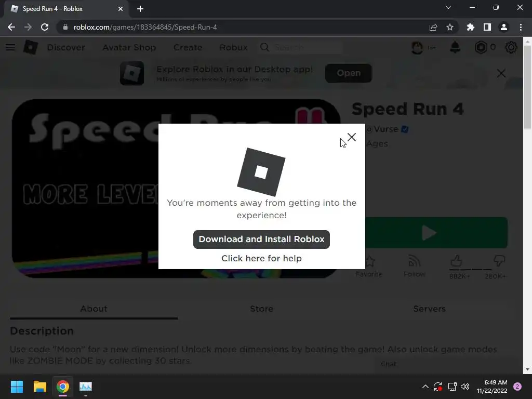Open a new browser tab
Screen dimensions: 532x399
tap(140, 9)
